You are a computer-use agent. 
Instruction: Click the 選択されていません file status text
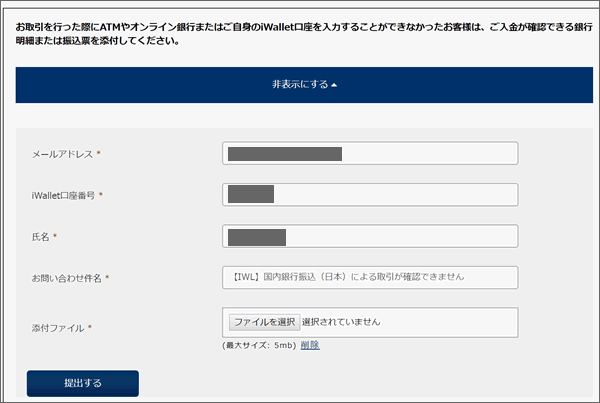(341, 322)
